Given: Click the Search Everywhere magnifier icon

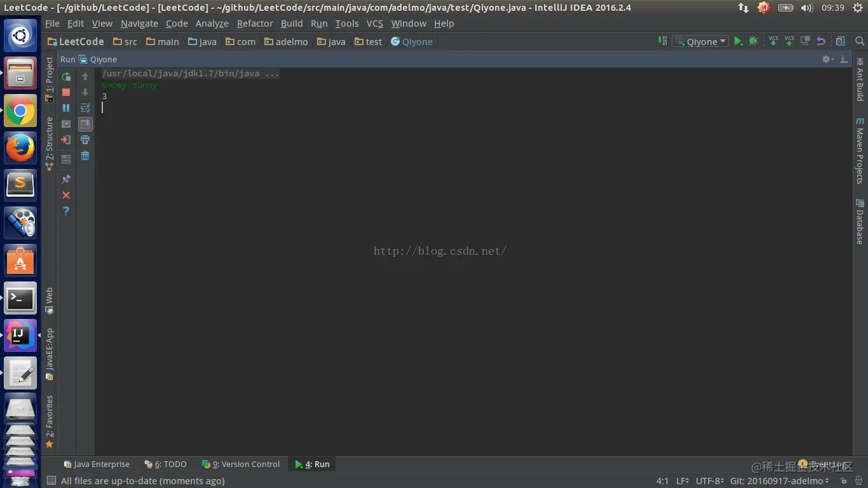Looking at the screenshot, I should pyautogui.click(x=860, y=41).
